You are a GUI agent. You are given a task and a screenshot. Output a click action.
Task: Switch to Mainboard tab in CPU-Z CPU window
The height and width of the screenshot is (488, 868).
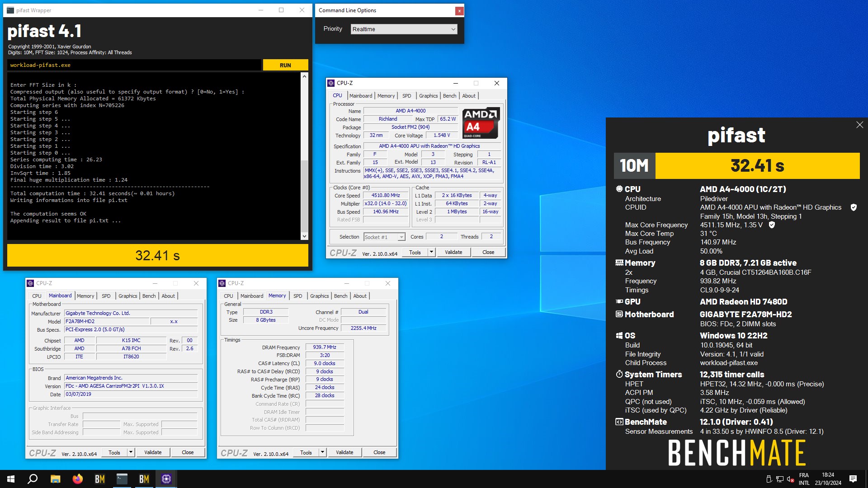[361, 96]
